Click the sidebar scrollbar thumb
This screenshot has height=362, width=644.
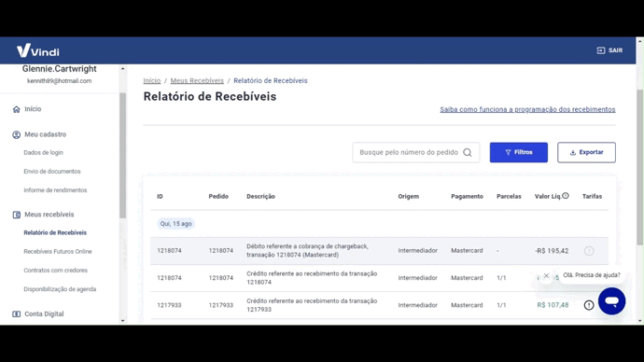123,156
